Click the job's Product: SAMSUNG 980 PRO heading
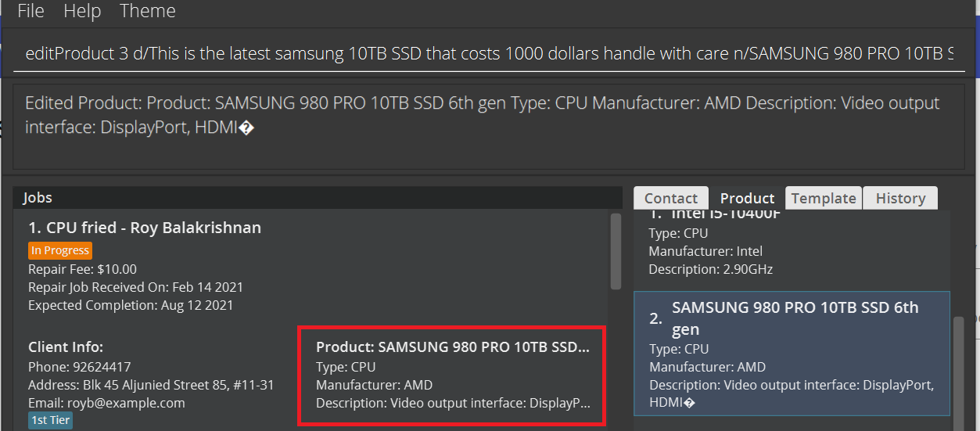Viewport: 980px width, 431px height. pyautogui.click(x=453, y=347)
